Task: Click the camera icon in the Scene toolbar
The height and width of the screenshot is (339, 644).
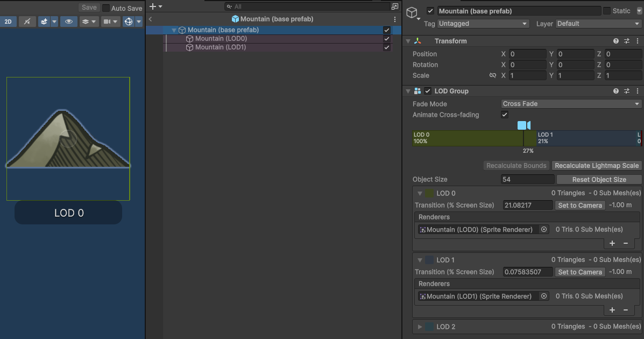Action: pyautogui.click(x=108, y=22)
